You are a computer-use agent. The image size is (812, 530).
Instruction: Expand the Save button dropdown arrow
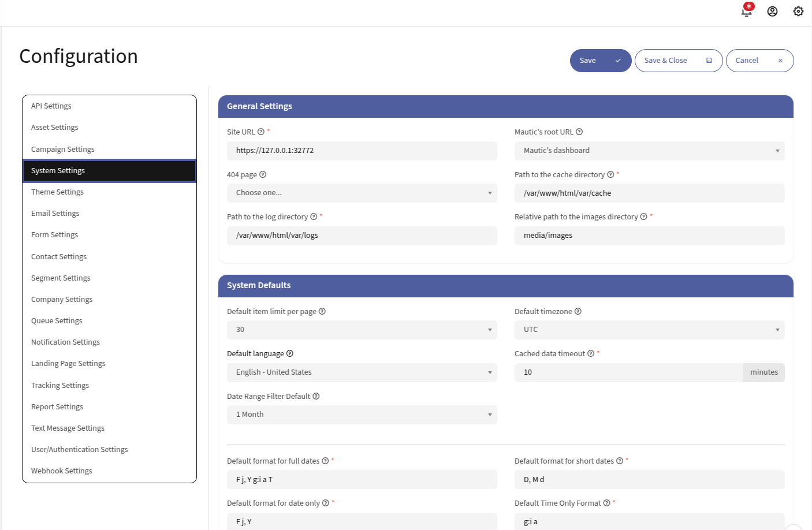point(617,60)
